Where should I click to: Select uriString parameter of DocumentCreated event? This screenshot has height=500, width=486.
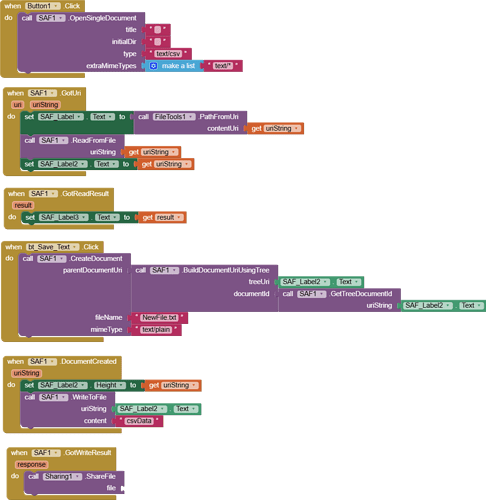coord(26,373)
